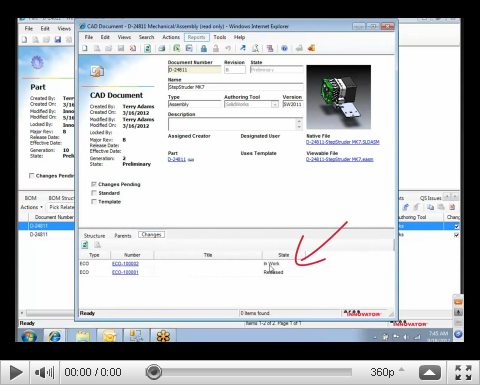Screen dimensions: 480x385
Task: Click the page icon beside Changes tab refresh
Action: (x=97, y=245)
